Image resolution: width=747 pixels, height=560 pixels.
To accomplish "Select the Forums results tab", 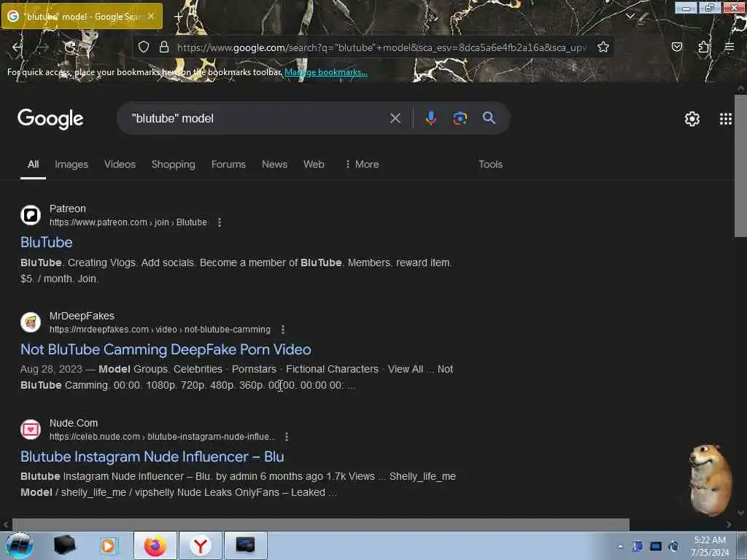I will 228,164.
